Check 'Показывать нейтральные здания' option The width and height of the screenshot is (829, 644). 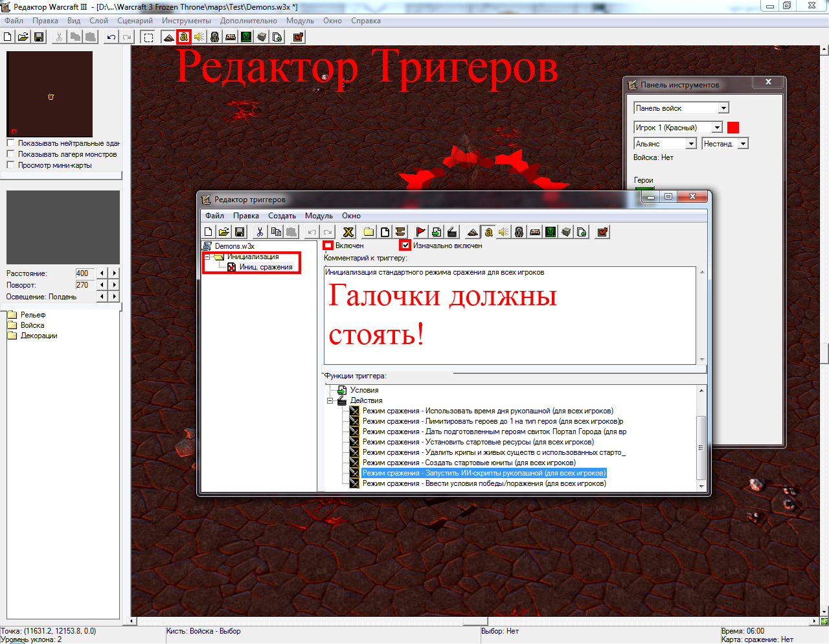(10, 143)
